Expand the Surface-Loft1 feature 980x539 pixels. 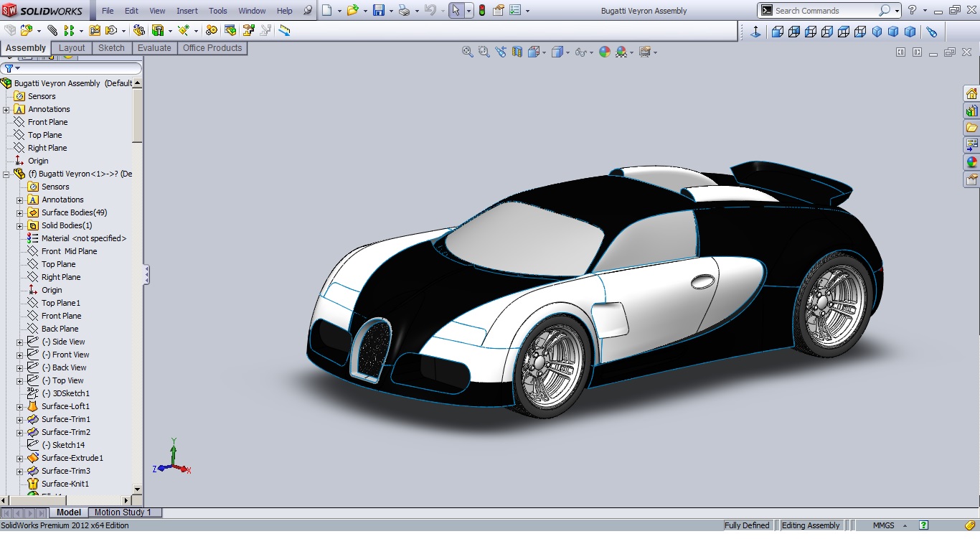(x=20, y=407)
